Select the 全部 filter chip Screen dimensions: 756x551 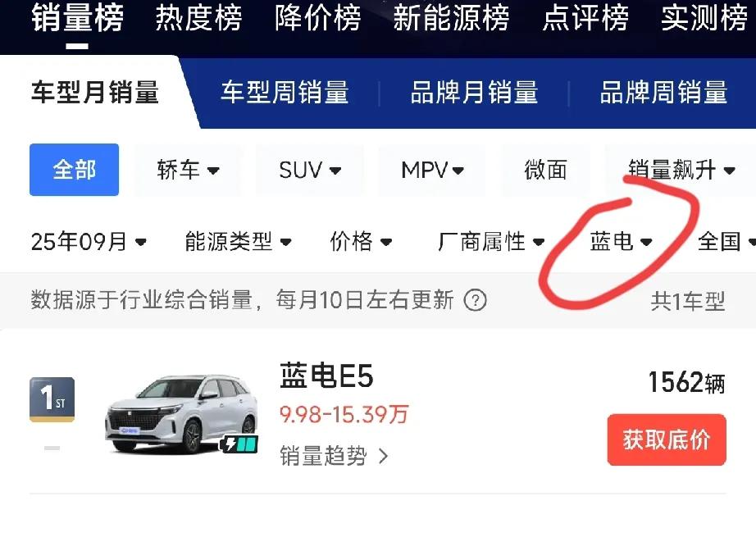pyautogui.click(x=75, y=170)
